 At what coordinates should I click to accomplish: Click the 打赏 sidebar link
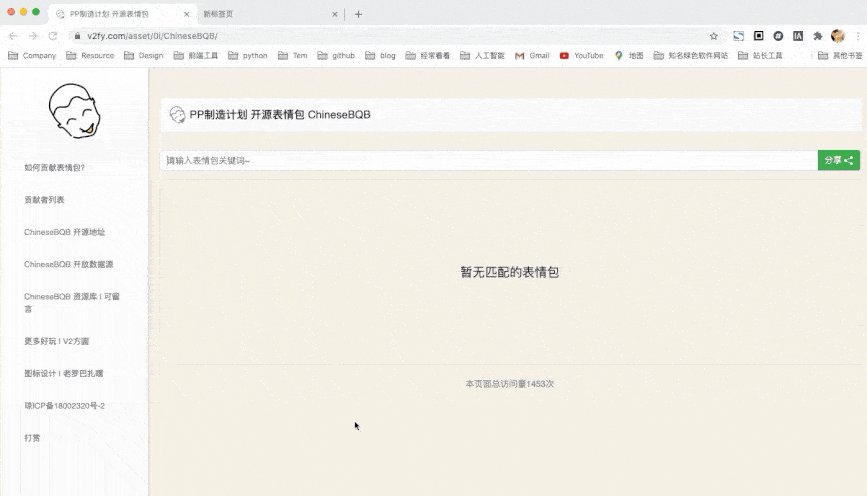33,438
